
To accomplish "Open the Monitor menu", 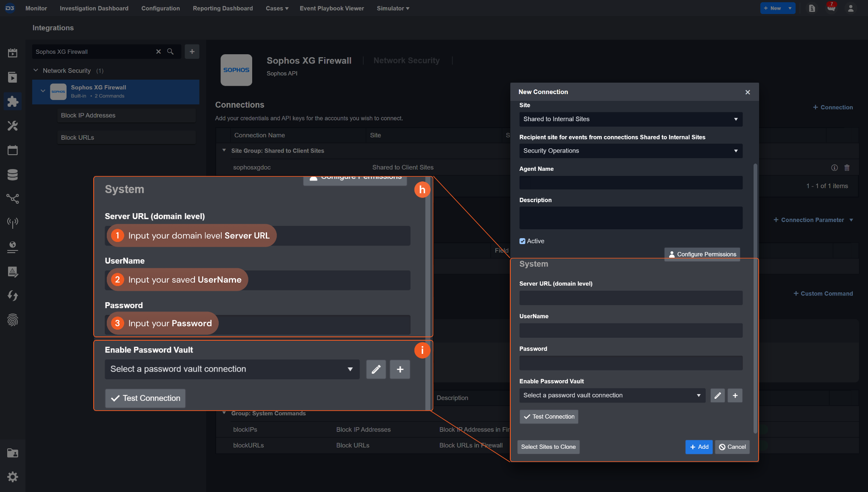I will coord(36,8).
